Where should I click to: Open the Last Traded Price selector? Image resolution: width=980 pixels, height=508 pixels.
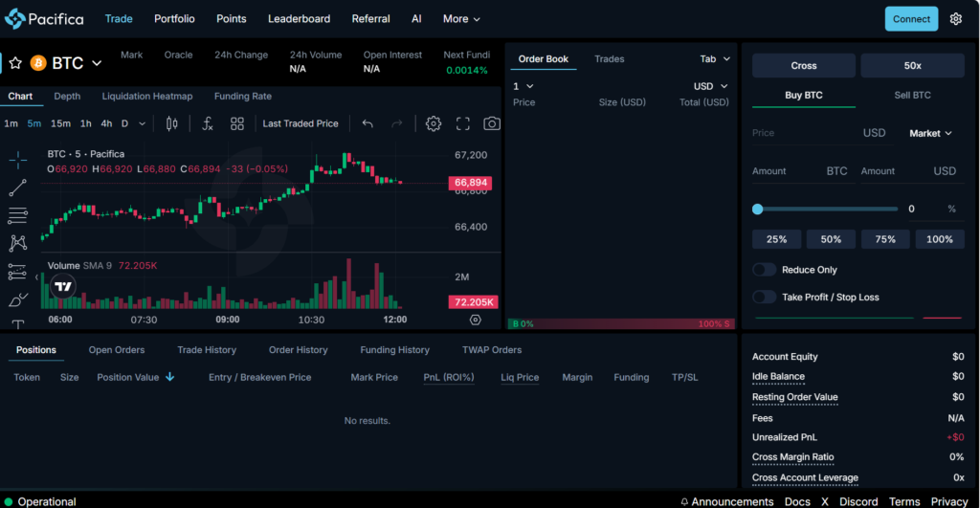(300, 123)
